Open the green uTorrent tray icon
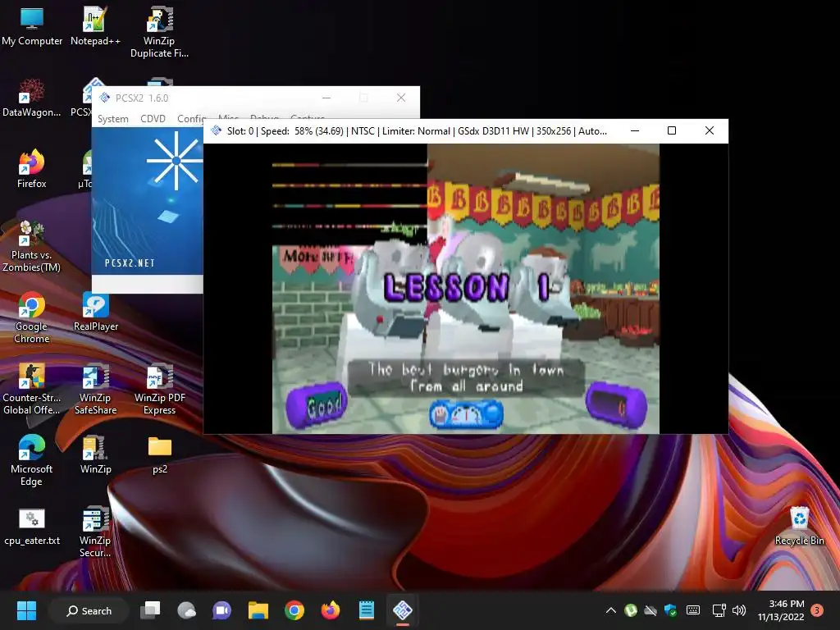The image size is (840, 630). (x=631, y=610)
